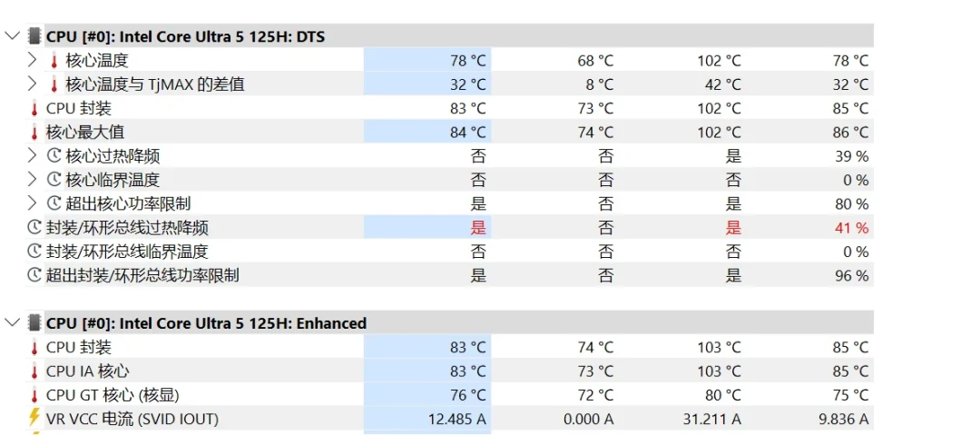Expand the 核心温度与 TjMAX 的差值 row

[x=33, y=84]
